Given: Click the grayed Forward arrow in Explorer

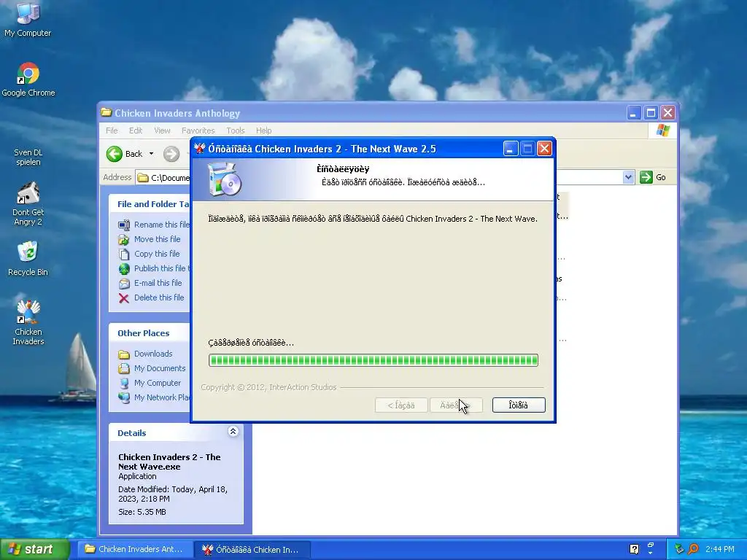Looking at the screenshot, I should [x=171, y=154].
